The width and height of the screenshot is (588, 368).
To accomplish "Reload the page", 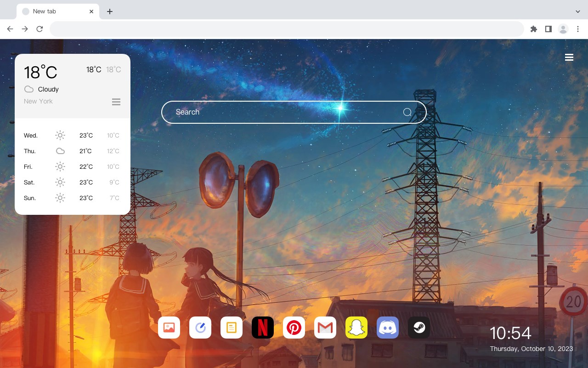I will pos(40,29).
